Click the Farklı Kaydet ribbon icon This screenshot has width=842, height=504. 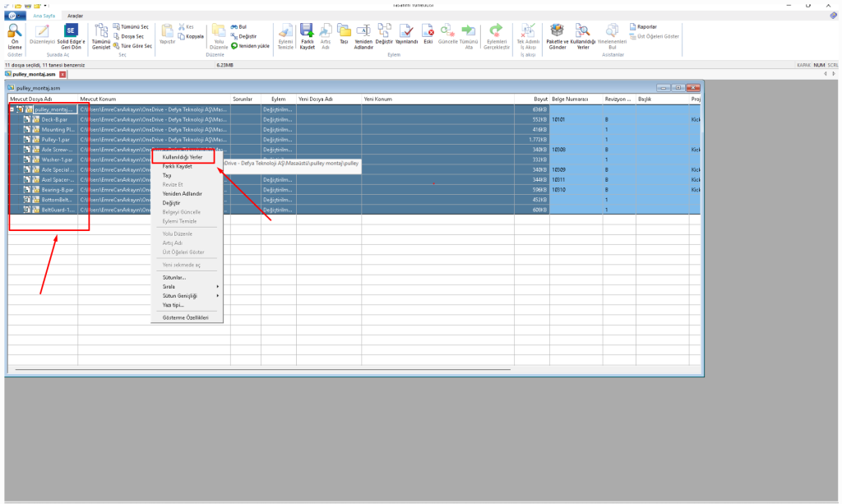308,31
